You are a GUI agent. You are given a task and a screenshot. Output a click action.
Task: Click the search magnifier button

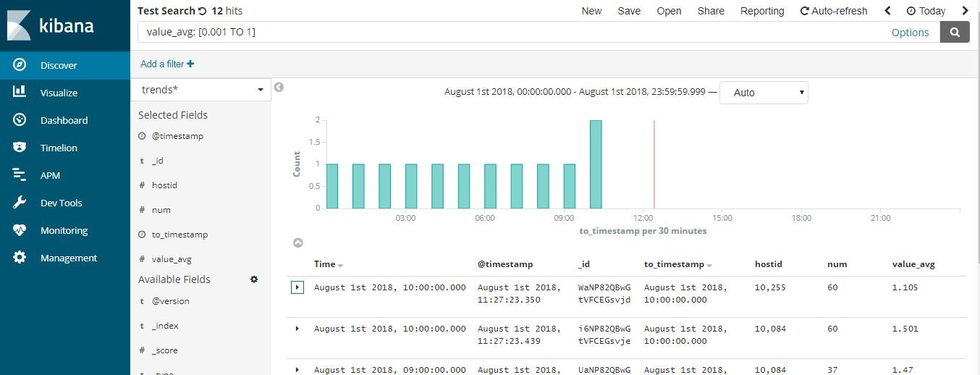(955, 32)
